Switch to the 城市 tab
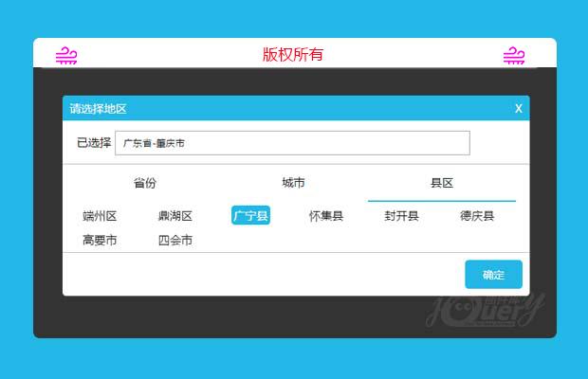This screenshot has width=588, height=379. [x=293, y=183]
